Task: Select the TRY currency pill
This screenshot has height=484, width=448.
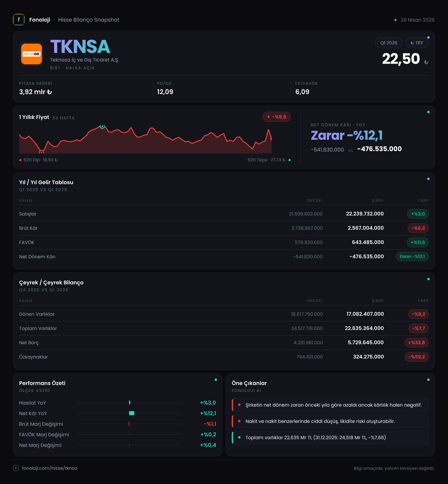Action: point(417,43)
